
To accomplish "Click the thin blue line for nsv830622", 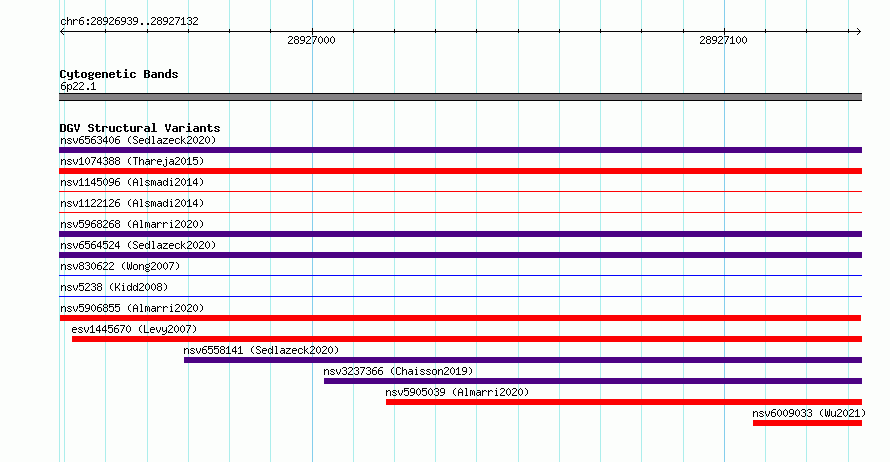I will pyautogui.click(x=460, y=276).
